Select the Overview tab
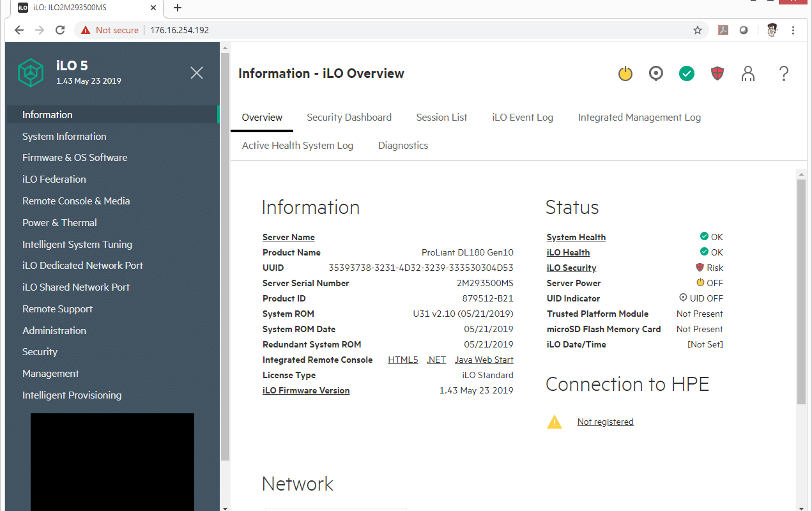 tap(262, 118)
